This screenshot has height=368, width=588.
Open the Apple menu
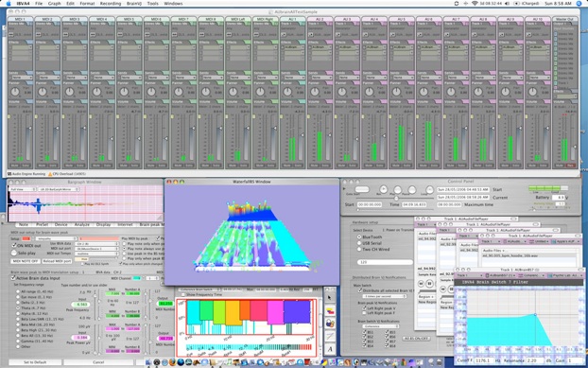tap(9, 4)
